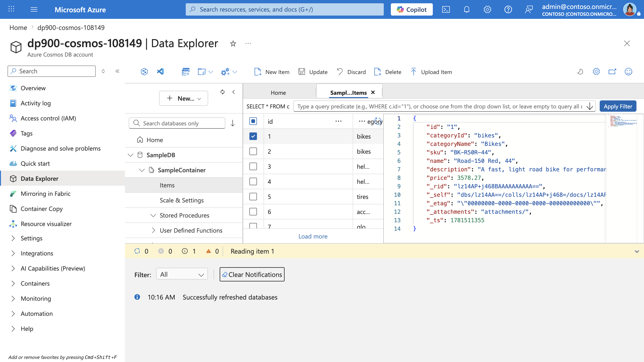Open Data Explorer settings gear
This screenshot has height=362, width=644.
pos(596,72)
